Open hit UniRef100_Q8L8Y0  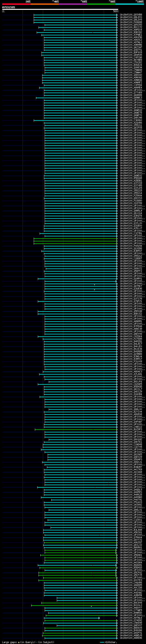(x=131, y=17)
